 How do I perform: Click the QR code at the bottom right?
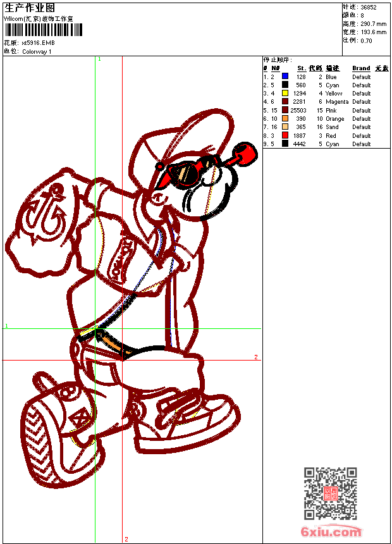click(331, 493)
